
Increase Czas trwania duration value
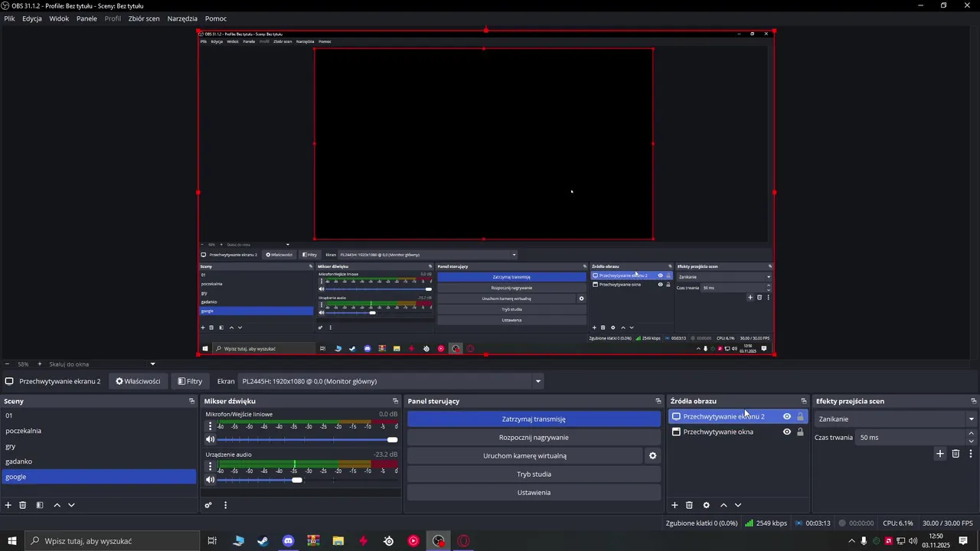pyautogui.click(x=972, y=434)
